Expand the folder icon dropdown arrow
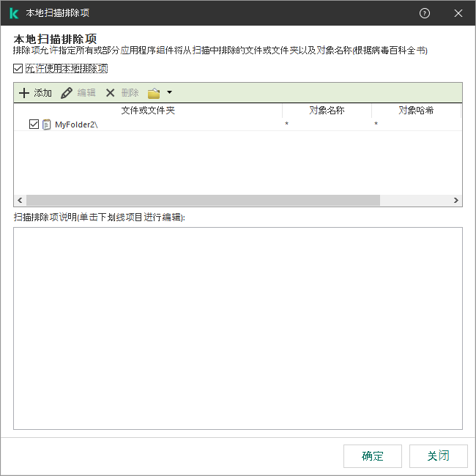Screen dimensions: 476x476 169,93
